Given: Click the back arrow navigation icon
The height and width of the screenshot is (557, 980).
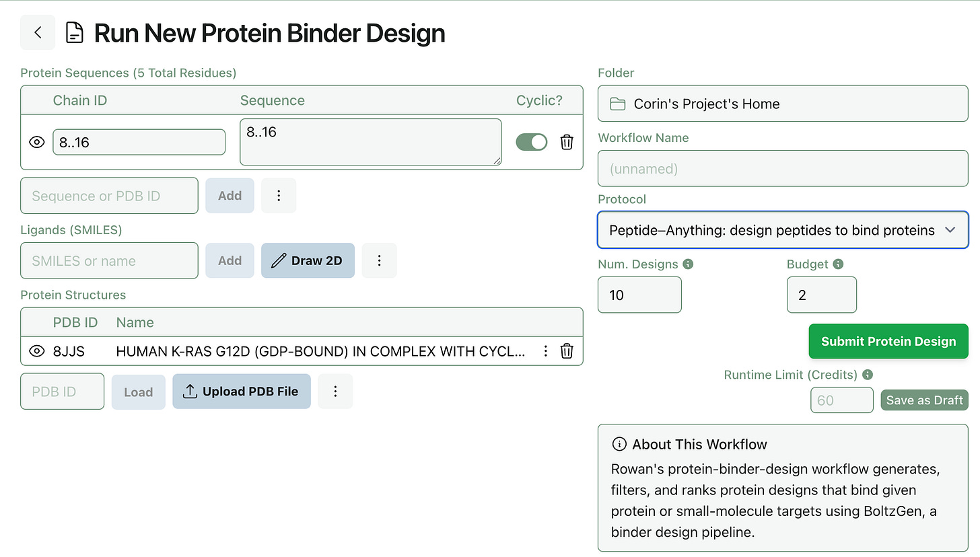Looking at the screenshot, I should click(x=38, y=32).
